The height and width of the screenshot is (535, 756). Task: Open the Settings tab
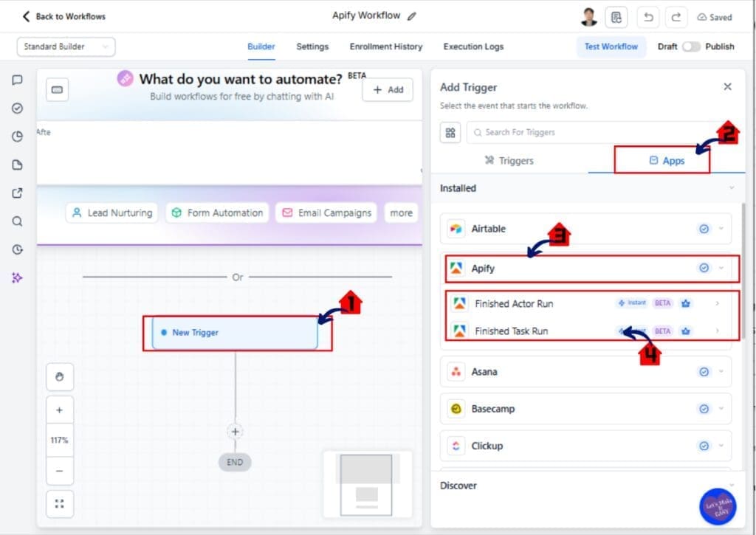coord(312,46)
